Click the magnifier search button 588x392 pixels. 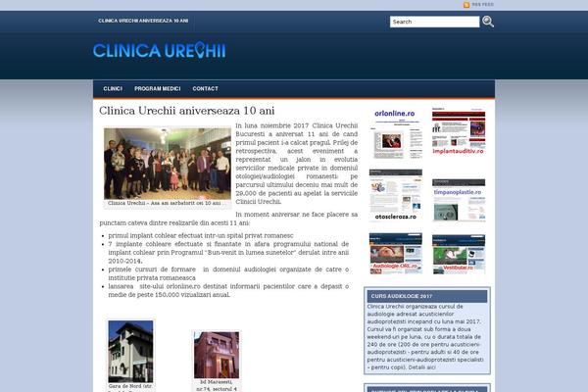point(488,22)
